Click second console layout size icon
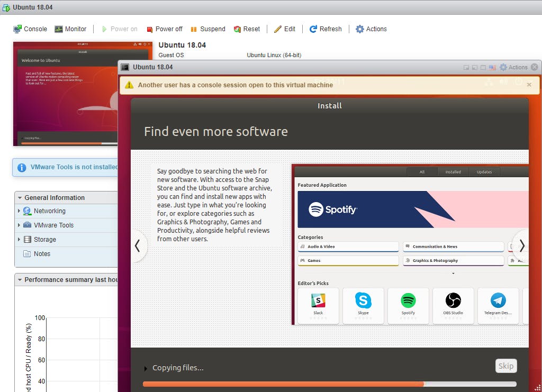This screenshot has height=392, width=542. [x=475, y=67]
